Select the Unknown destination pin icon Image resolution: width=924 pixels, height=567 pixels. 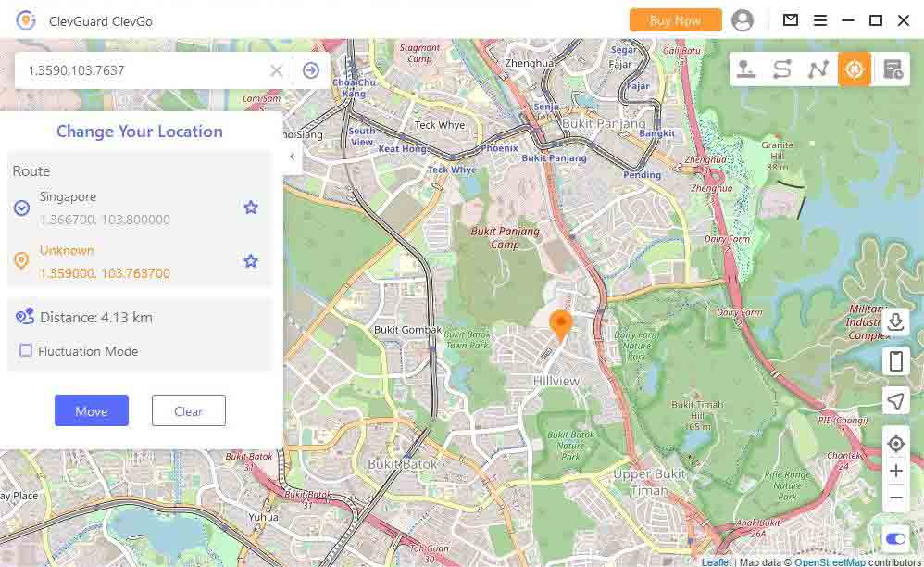[21, 260]
